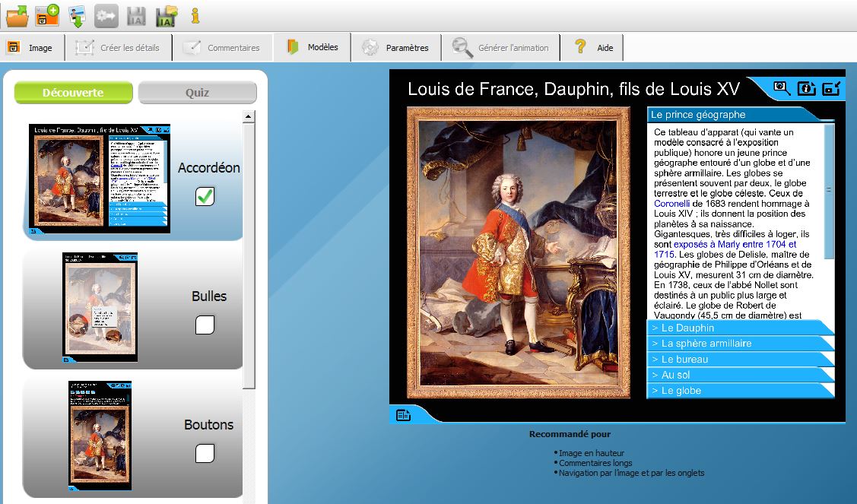Click the info icon in preview header
This screenshot has height=504, width=857.
pos(806,88)
